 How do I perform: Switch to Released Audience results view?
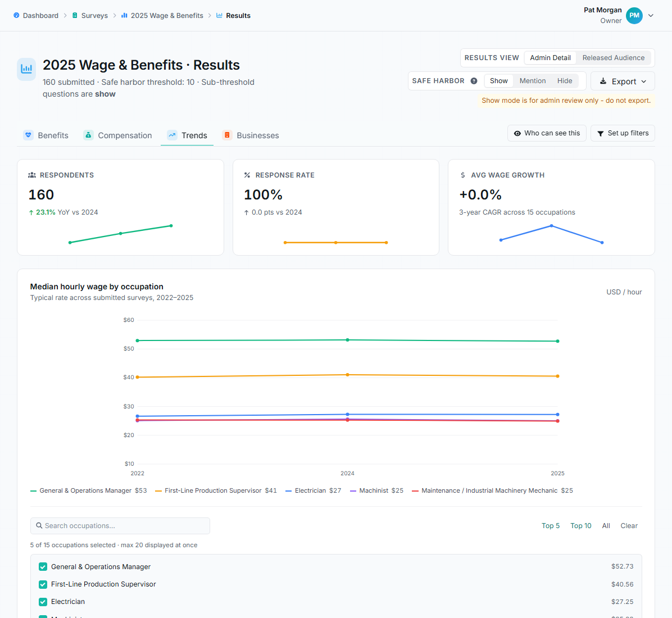point(614,58)
